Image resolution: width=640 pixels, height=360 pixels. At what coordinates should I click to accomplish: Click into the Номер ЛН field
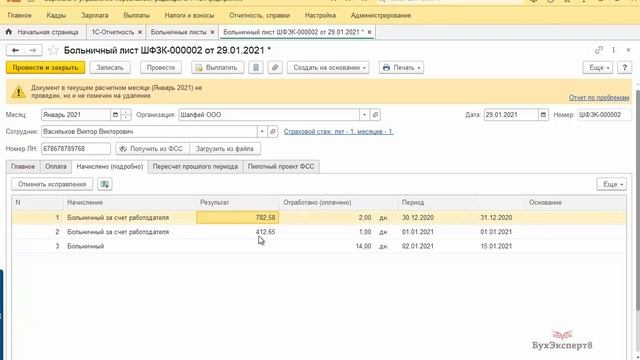point(76,149)
